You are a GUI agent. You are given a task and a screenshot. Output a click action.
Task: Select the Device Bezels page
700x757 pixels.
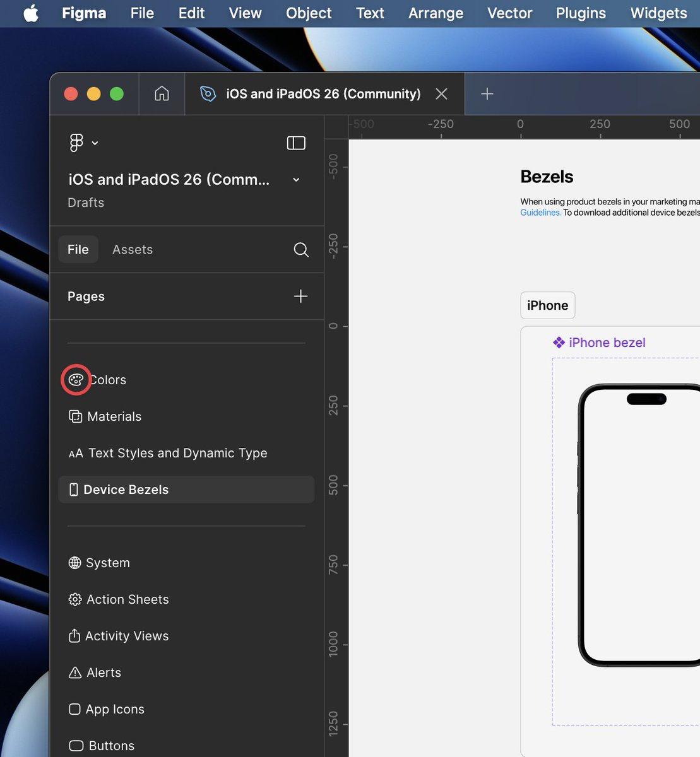pyautogui.click(x=186, y=490)
